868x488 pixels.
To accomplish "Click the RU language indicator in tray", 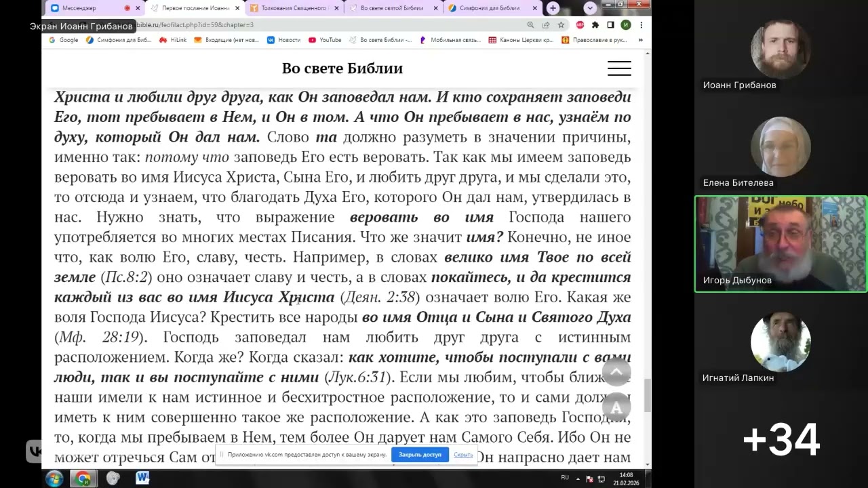I will (565, 478).
